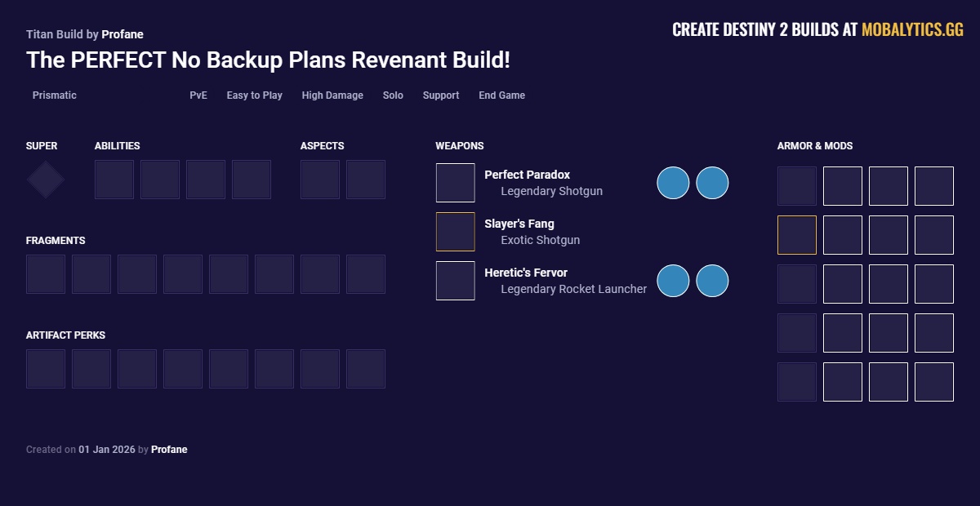Click the highlighted armor mod slot

pyautogui.click(x=796, y=234)
